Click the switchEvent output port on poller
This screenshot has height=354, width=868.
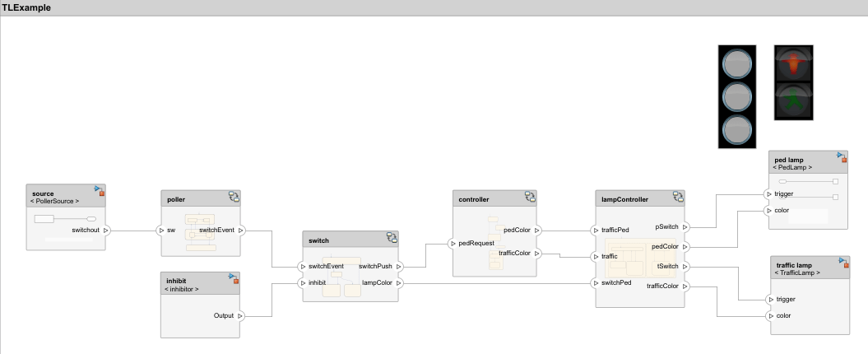pos(241,231)
